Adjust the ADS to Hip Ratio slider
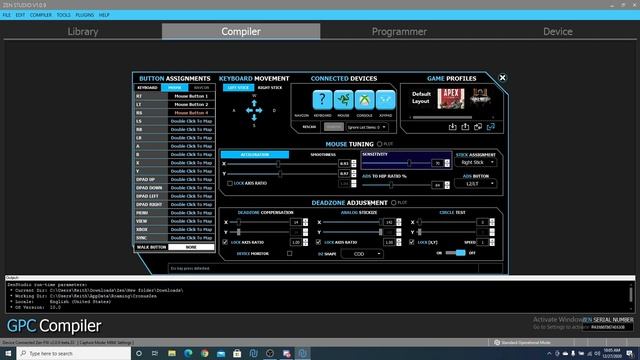The image size is (640, 360). point(396,185)
